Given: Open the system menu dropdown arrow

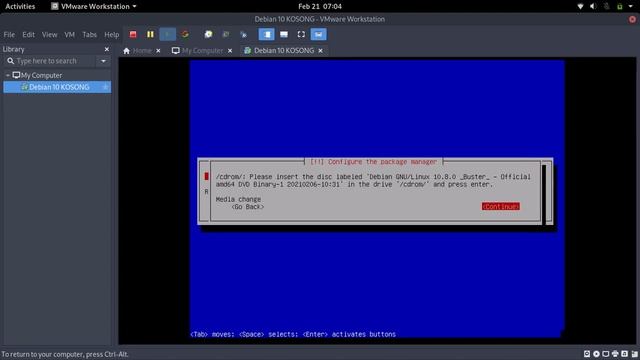Looking at the screenshot, I should [631, 7].
